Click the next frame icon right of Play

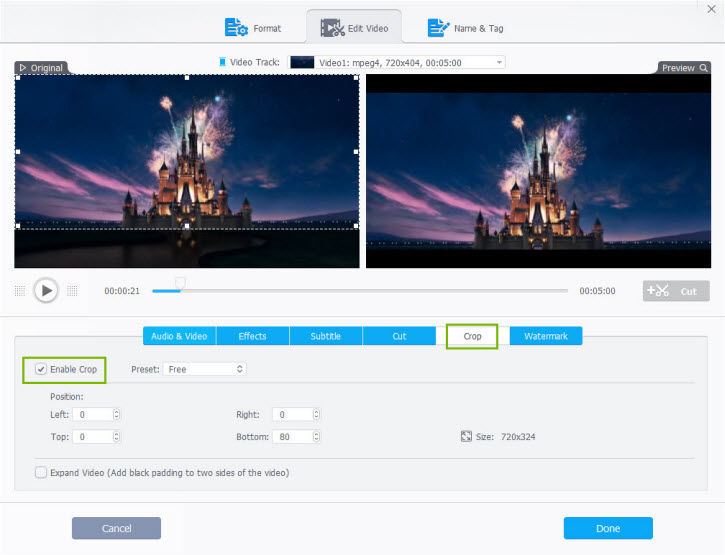[x=72, y=290]
